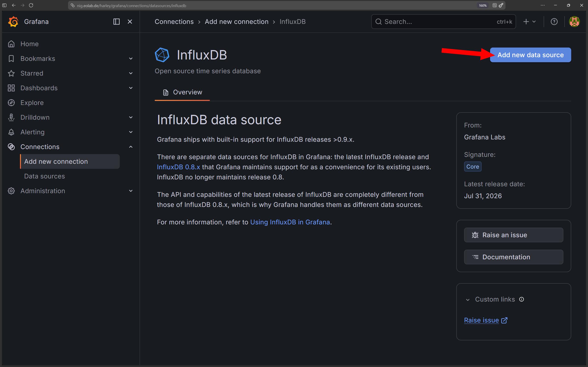Image resolution: width=588 pixels, height=367 pixels.
Task: Open the InfluxDB 0.8.x link
Action: [x=179, y=167]
